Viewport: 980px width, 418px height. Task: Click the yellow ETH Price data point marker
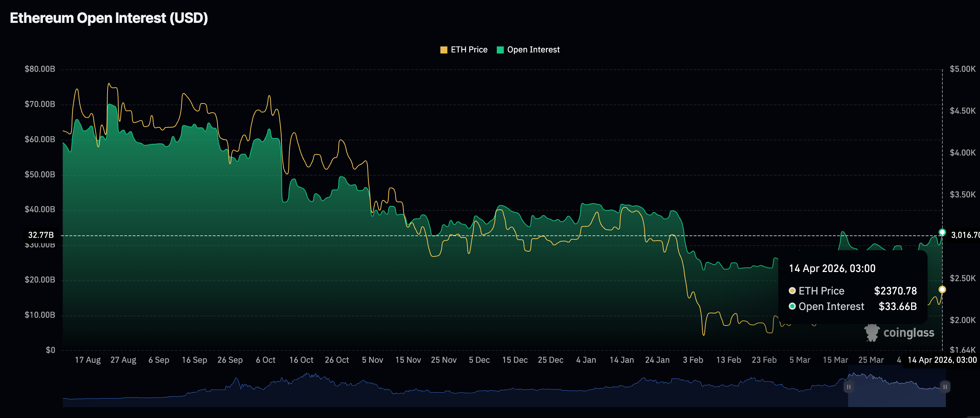pyautogui.click(x=942, y=290)
